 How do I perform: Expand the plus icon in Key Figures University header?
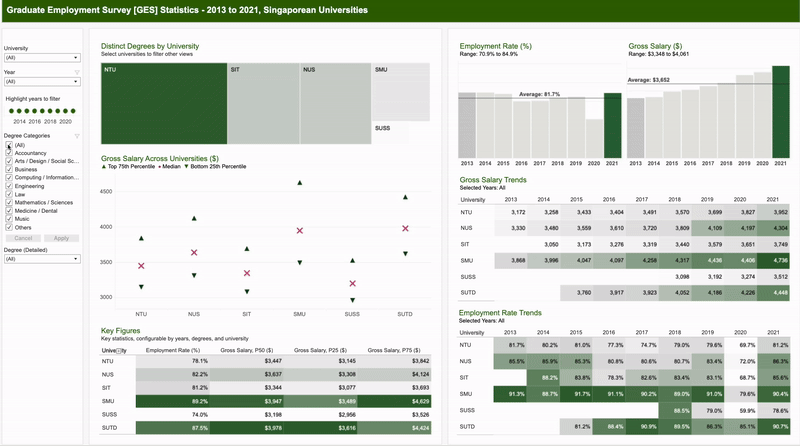click(x=119, y=351)
